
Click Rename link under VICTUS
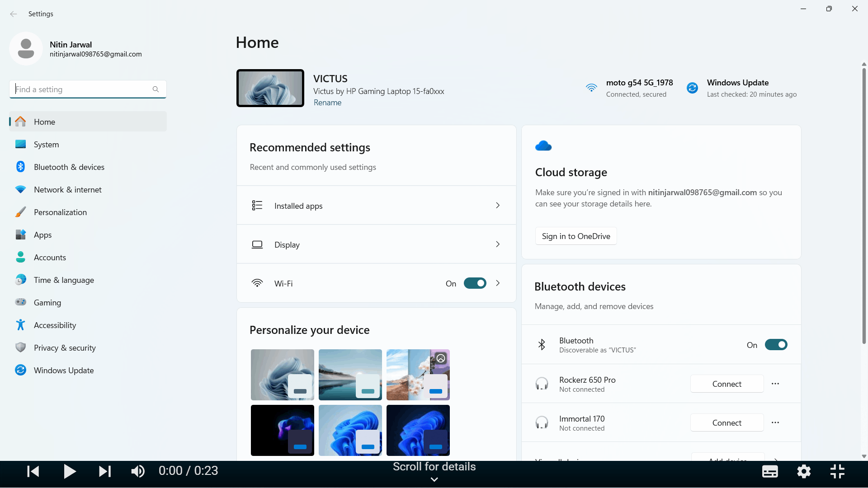327,103
